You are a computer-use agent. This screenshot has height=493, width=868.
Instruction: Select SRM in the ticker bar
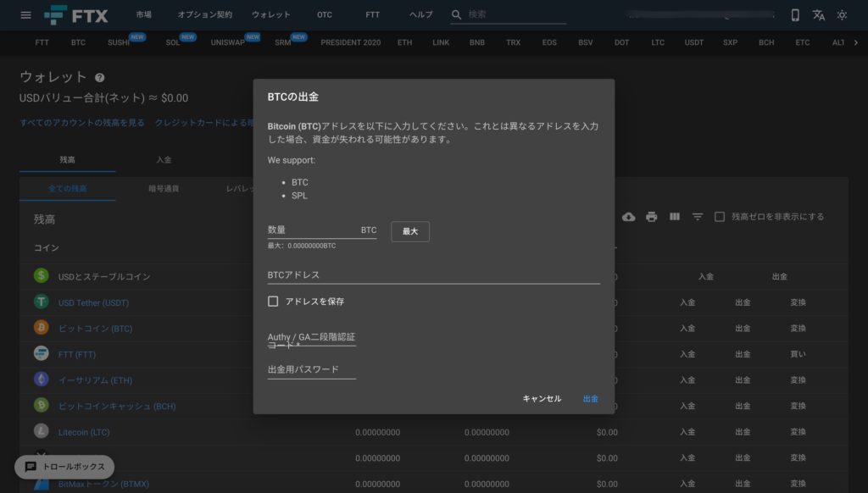[282, 42]
